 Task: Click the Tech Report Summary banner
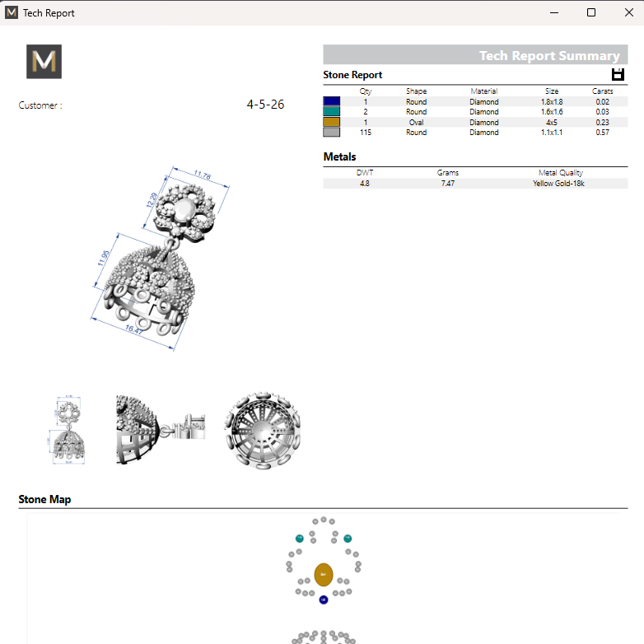[x=475, y=54]
